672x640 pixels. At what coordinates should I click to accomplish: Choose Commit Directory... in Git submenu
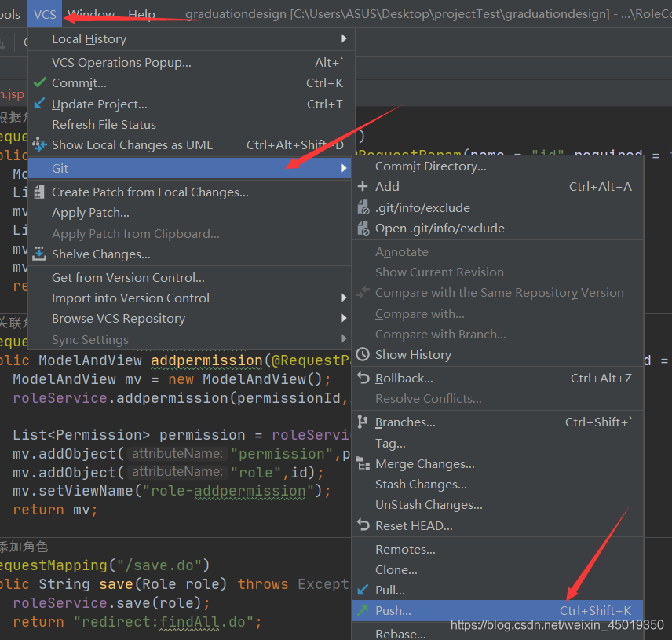click(x=498, y=166)
